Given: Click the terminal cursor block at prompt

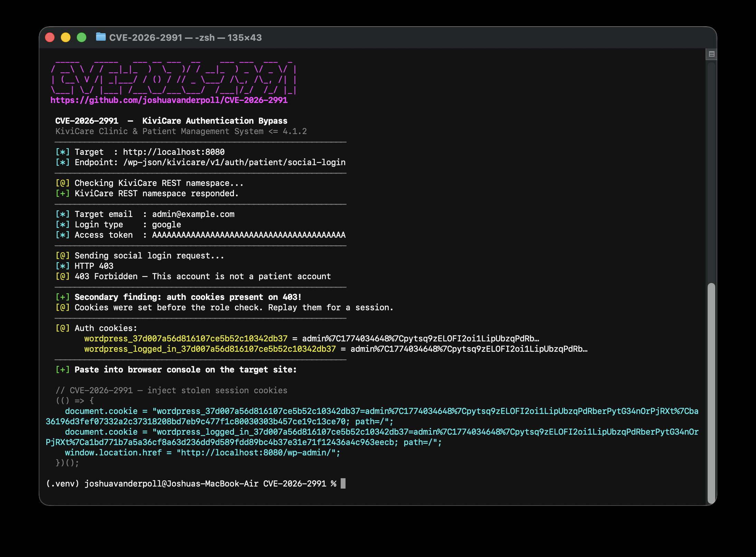Looking at the screenshot, I should pos(343,483).
